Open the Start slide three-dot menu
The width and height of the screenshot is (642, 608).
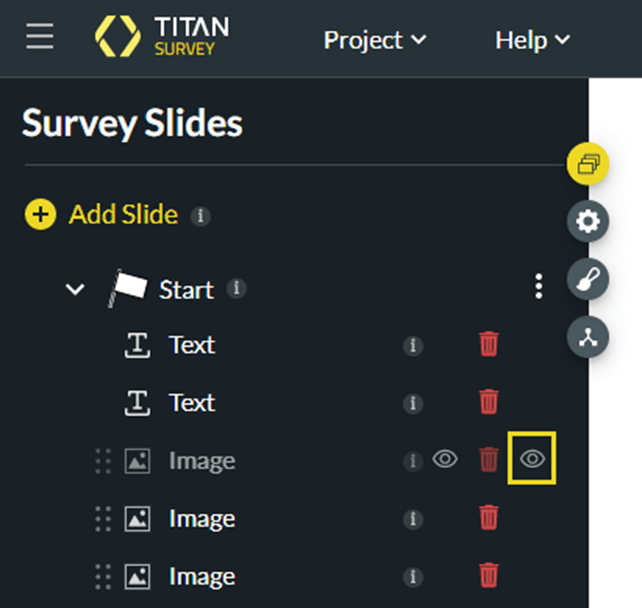539,288
